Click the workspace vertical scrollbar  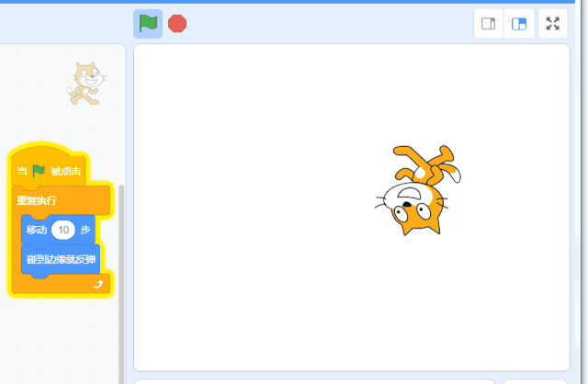[121, 276]
